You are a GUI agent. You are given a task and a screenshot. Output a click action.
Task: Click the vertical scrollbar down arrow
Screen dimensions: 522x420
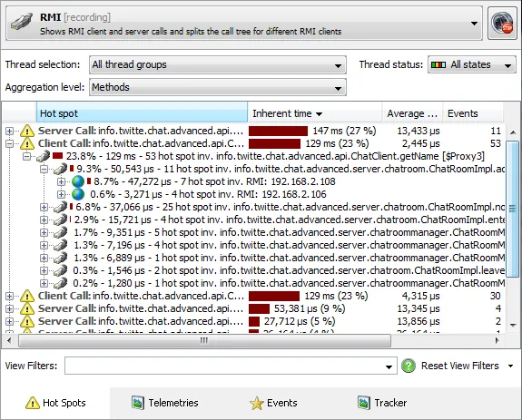point(513,326)
